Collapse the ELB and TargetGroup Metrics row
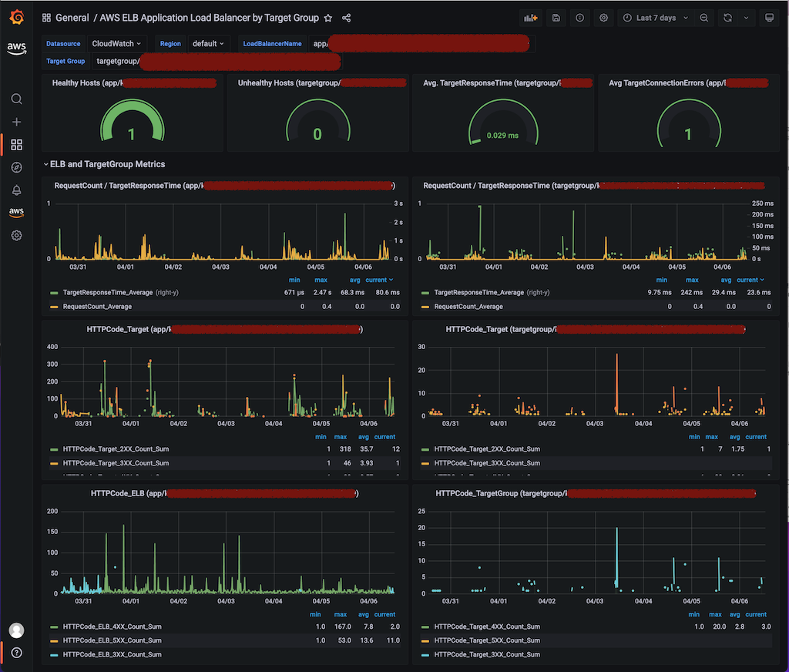Viewport: 789px width, 672px height. coord(104,164)
